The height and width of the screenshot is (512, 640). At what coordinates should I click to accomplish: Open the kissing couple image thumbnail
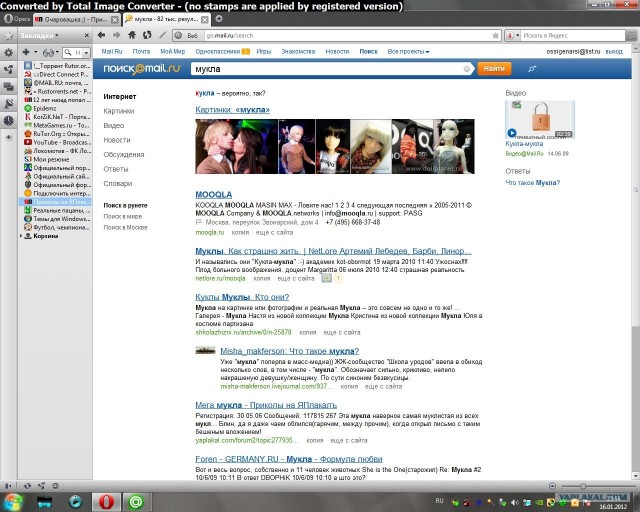pos(236,147)
